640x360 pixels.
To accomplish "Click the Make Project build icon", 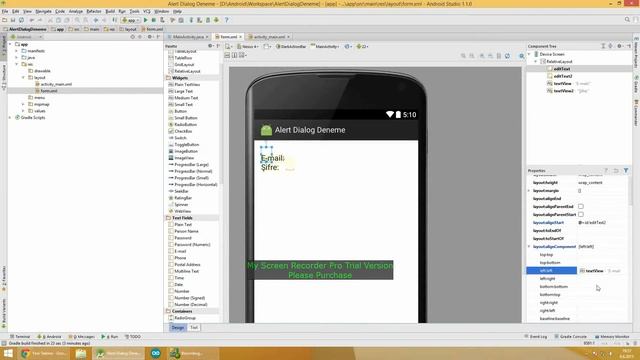I will coord(115,20).
